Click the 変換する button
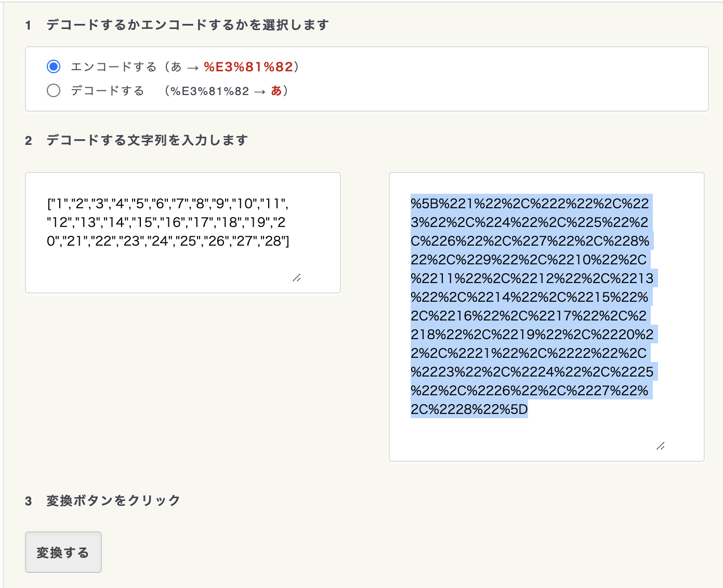 [63, 552]
